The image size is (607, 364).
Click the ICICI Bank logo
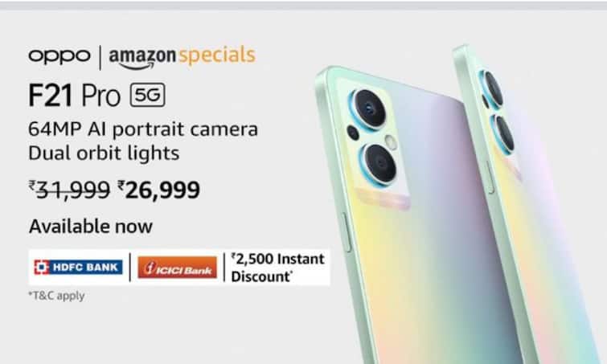177,268
